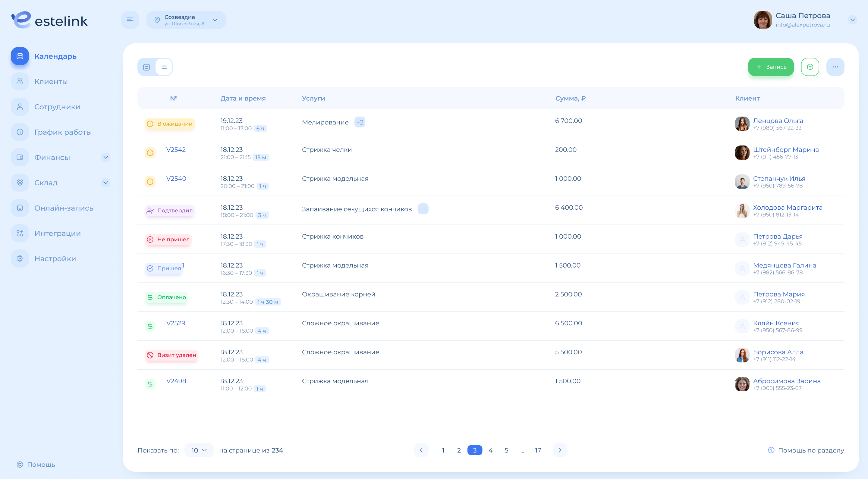Viewport: 868px width, 479px height.
Task: Expand the Склад submenu chevron
Action: (x=106, y=183)
